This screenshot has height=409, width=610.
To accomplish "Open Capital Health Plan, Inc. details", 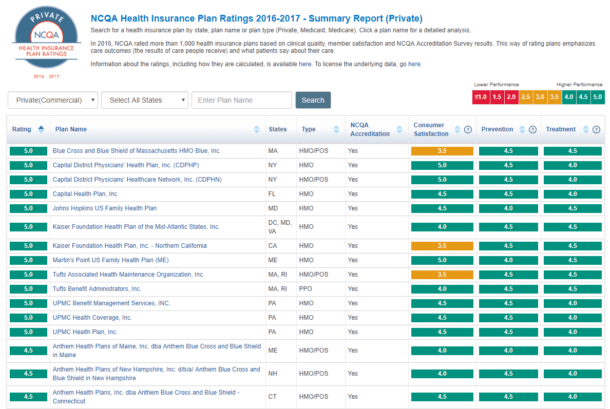I will coord(85,194).
